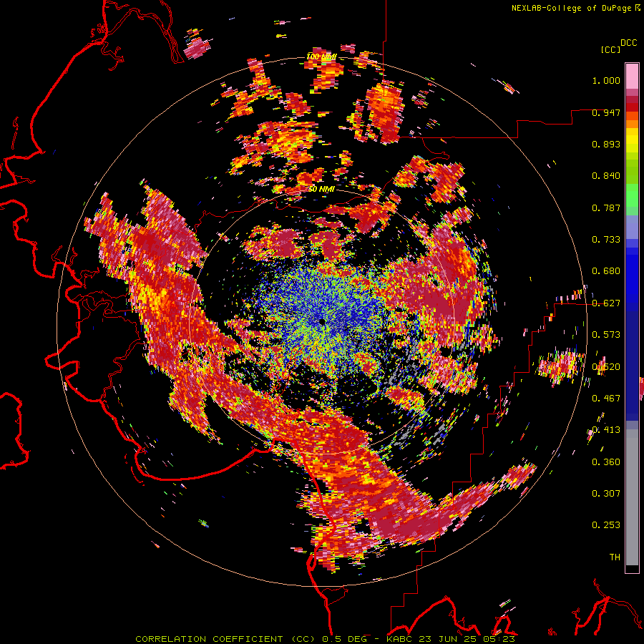Click the 100 NMI range ring label
Image resolution: width=644 pixels, height=644 pixels.
click(x=321, y=57)
